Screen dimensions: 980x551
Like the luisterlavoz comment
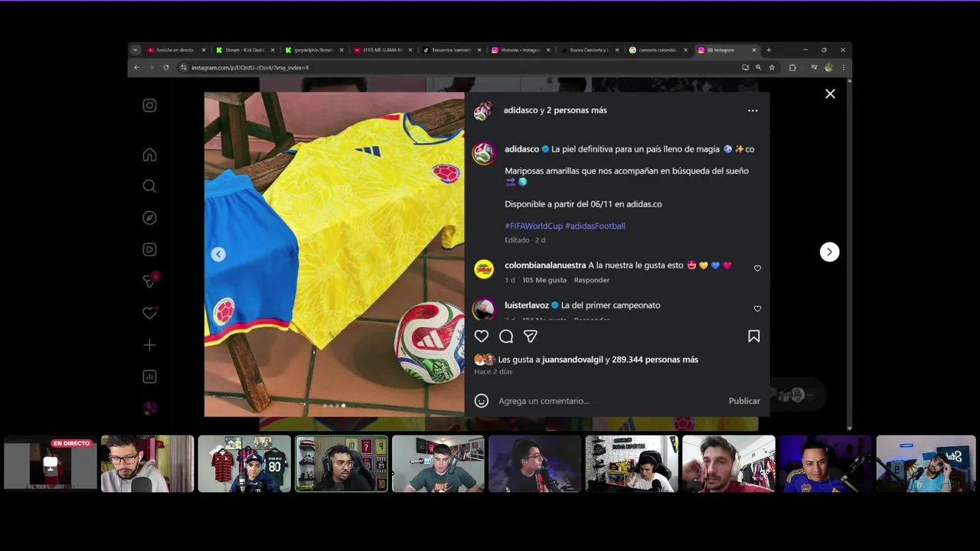coord(757,308)
